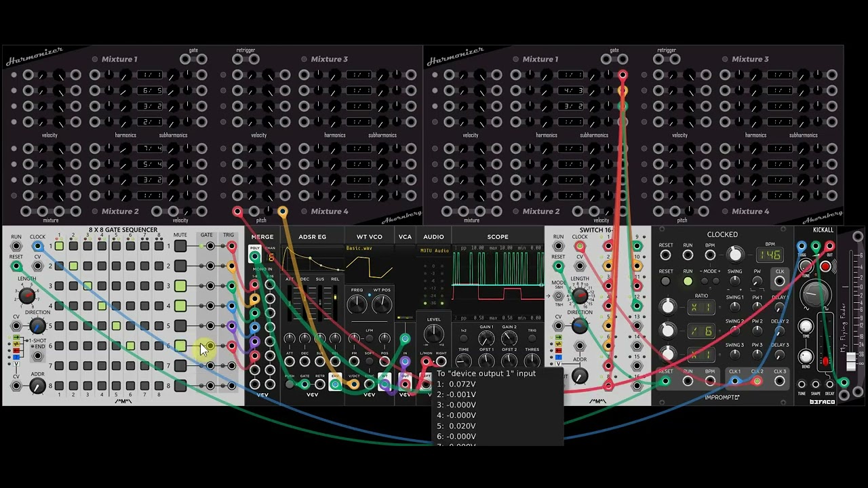Click the /6 ratio display on CLOCKED
Screen dimensions: 868x488
(701, 331)
